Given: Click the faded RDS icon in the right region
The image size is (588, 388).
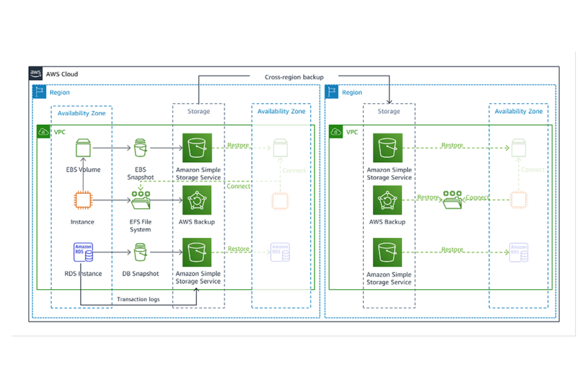Looking at the screenshot, I should pyautogui.click(x=518, y=252).
